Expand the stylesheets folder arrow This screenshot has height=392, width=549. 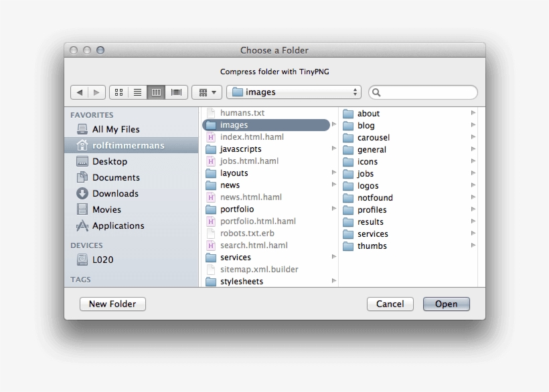[333, 280]
